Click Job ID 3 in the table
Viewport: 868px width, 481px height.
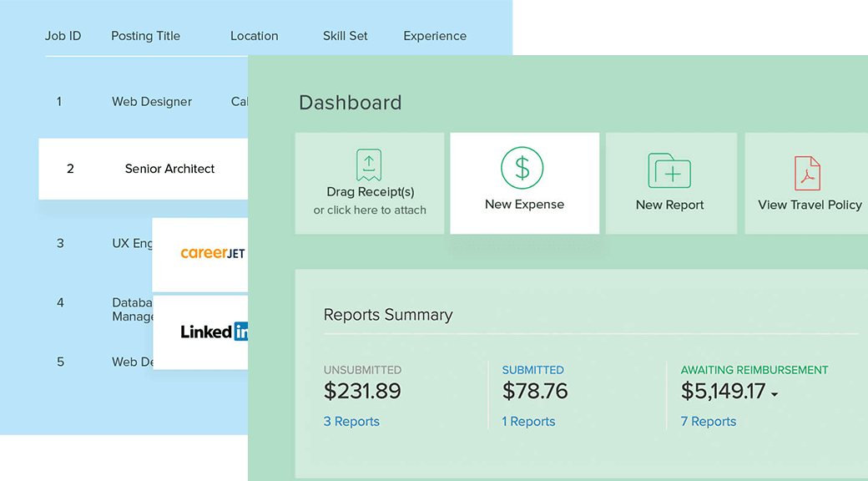point(60,243)
